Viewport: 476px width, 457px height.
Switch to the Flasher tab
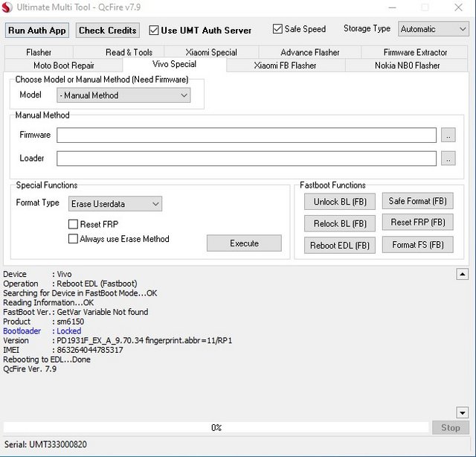(x=39, y=52)
